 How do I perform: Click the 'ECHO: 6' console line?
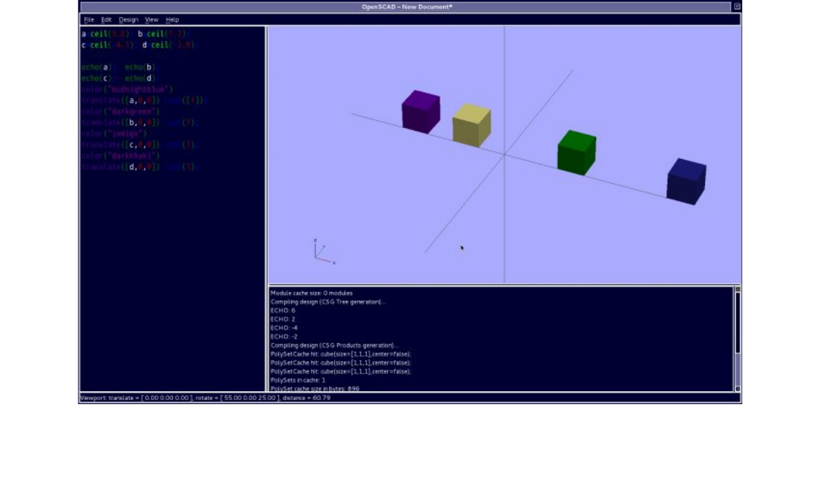tap(283, 311)
